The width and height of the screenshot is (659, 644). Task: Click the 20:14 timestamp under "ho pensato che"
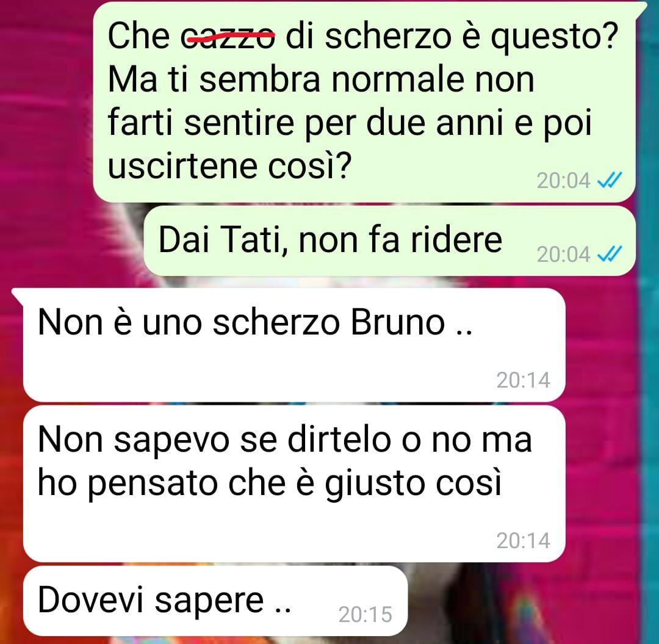[x=524, y=541]
